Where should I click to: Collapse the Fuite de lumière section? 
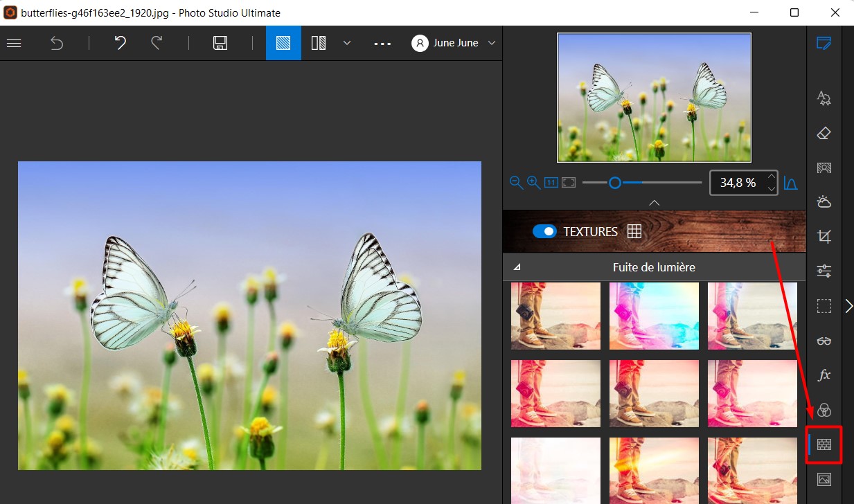[517, 267]
